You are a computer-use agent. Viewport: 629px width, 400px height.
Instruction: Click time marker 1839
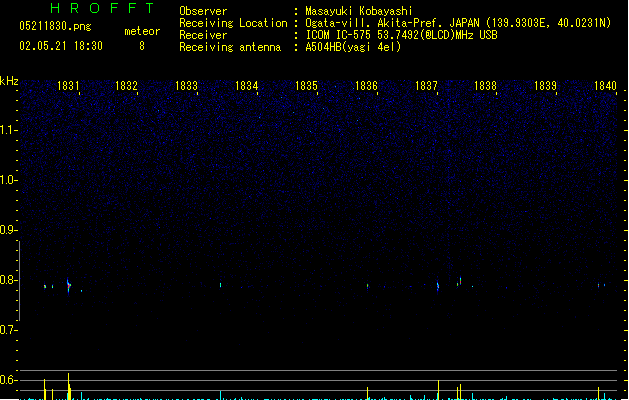point(546,86)
